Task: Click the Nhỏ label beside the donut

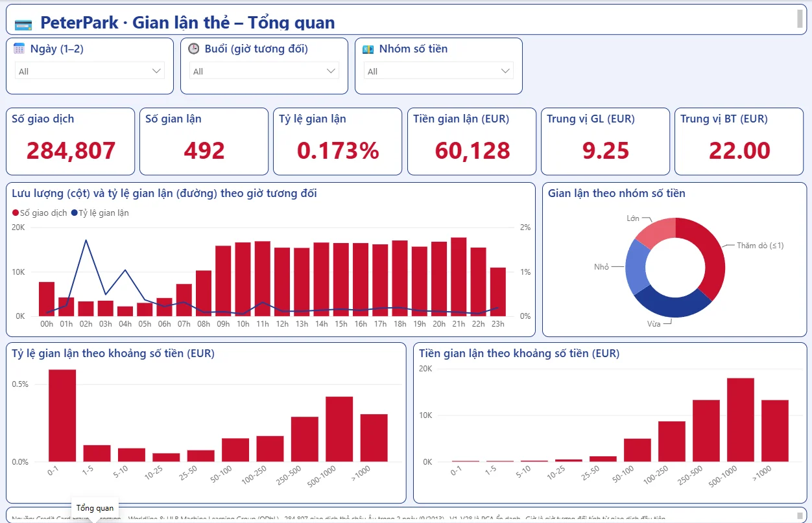Action: pos(601,266)
